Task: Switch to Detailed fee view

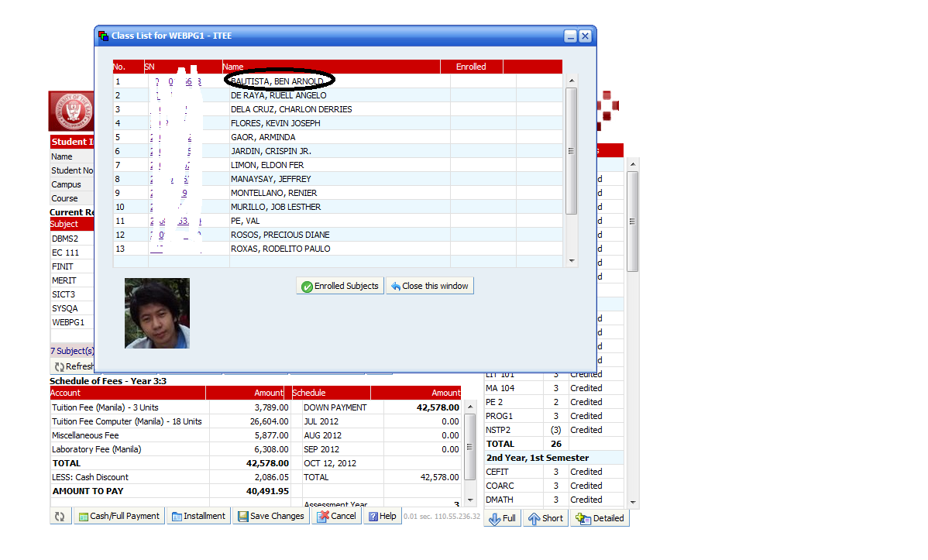Action: [x=600, y=518]
